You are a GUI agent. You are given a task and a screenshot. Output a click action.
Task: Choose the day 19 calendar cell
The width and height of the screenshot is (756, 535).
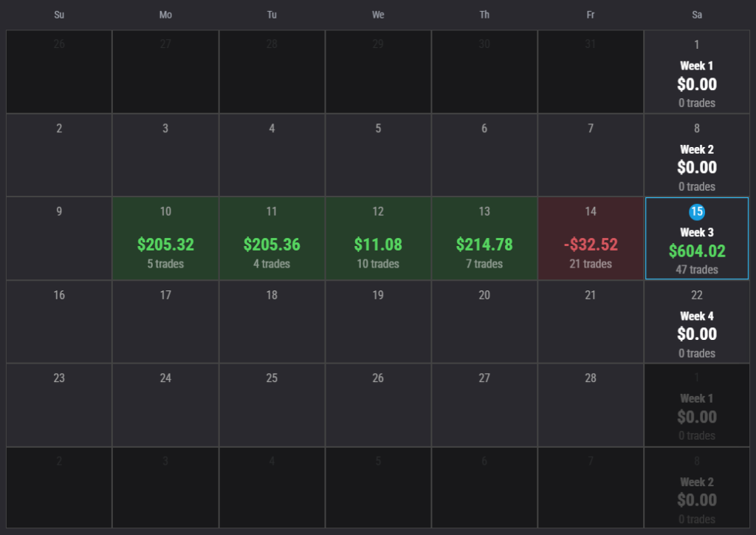pyautogui.click(x=378, y=322)
